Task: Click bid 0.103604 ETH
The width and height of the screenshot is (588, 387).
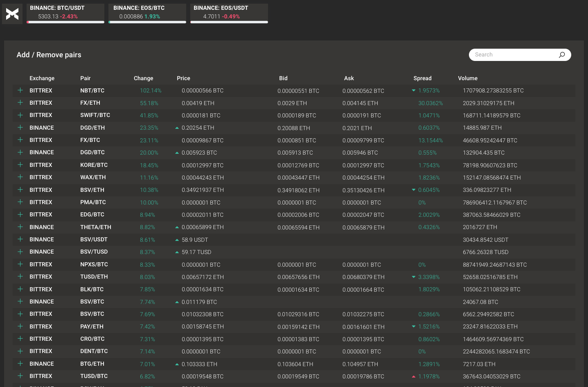Action: coord(295,364)
